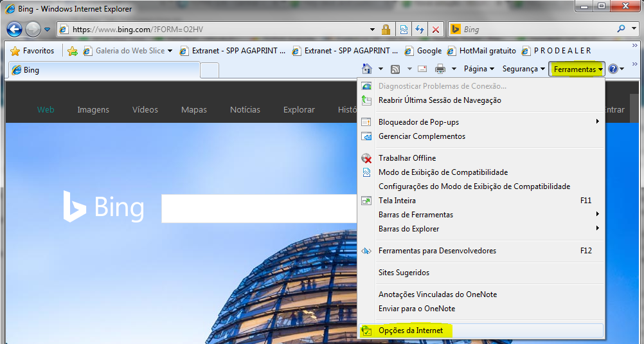This screenshot has width=644, height=344.
Task: Click the magnifier search icon
Action: pyautogui.click(x=621, y=29)
